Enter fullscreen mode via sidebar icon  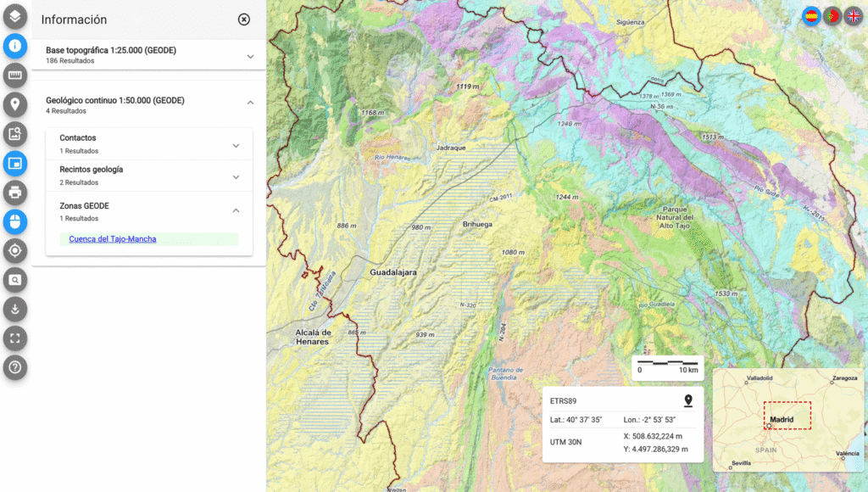[x=15, y=338]
